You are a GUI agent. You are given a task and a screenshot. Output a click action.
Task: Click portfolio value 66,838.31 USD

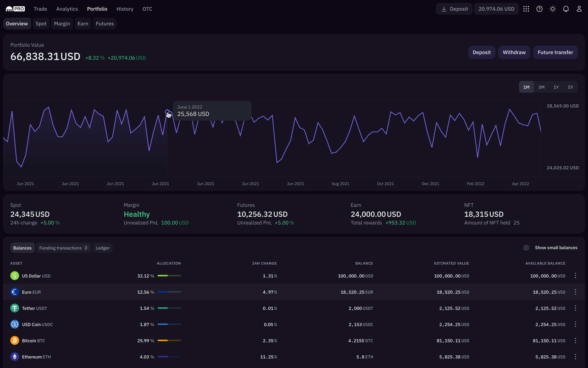(x=45, y=56)
